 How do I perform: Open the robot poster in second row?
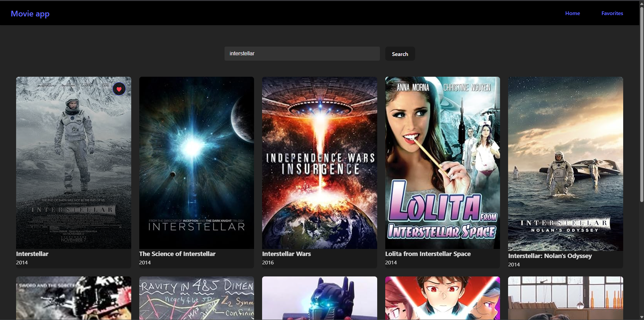(x=319, y=298)
